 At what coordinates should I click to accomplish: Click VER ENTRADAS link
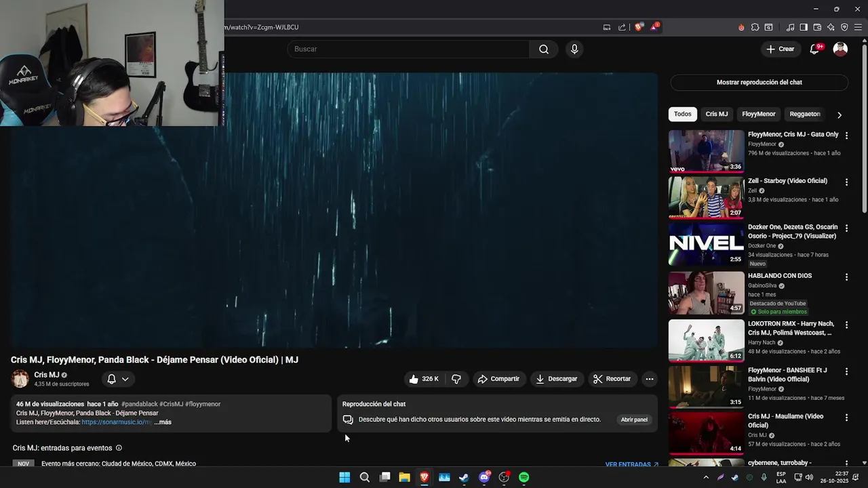coord(631,464)
